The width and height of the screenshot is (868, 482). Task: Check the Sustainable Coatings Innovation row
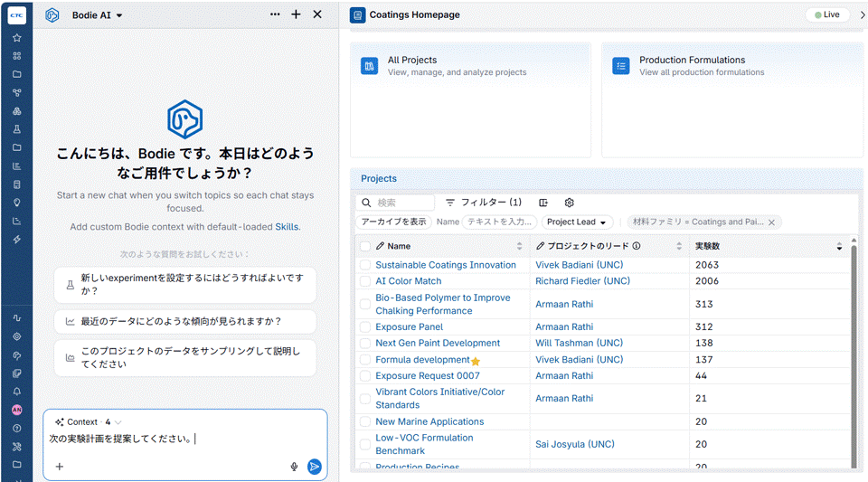pyautogui.click(x=364, y=265)
